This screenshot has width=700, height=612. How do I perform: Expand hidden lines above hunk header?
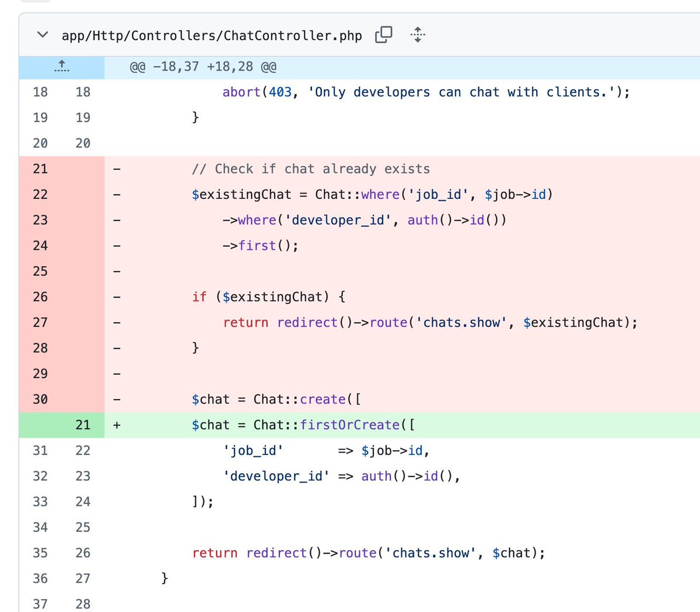point(62,67)
